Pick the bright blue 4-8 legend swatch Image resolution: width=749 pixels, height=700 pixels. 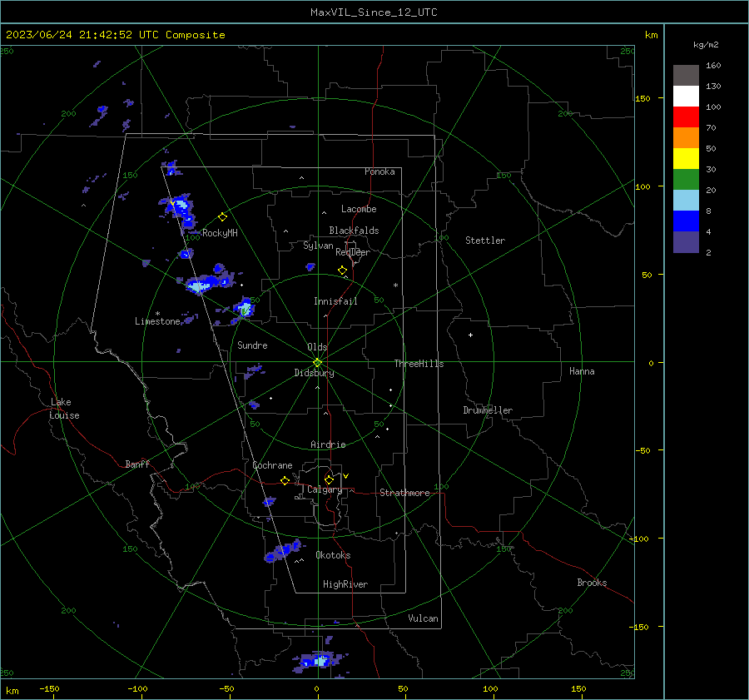point(686,221)
